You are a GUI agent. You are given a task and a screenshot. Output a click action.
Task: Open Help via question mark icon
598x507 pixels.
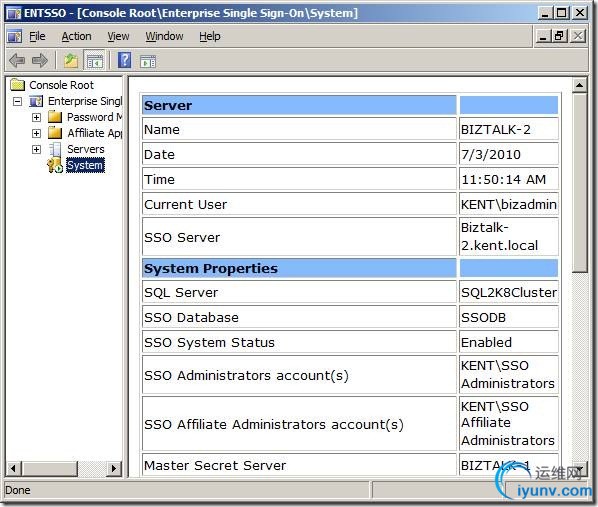pos(124,60)
